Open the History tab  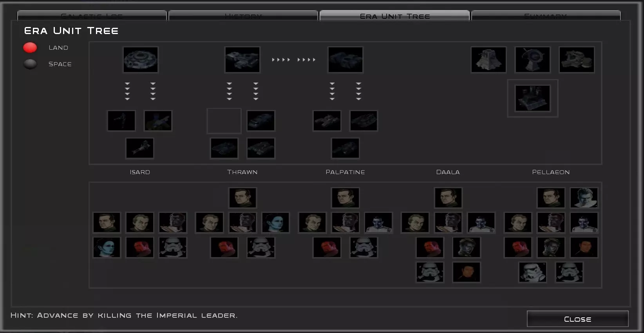[243, 16]
